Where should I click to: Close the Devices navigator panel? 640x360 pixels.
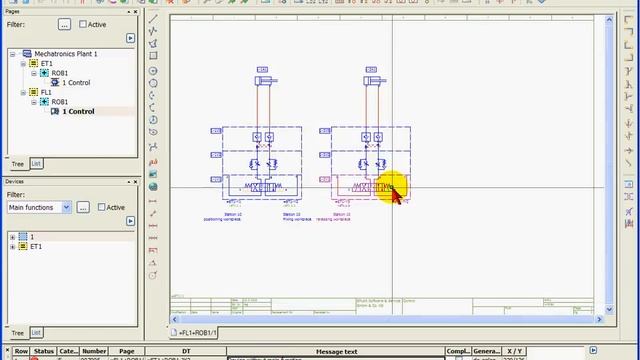[x=136, y=182]
